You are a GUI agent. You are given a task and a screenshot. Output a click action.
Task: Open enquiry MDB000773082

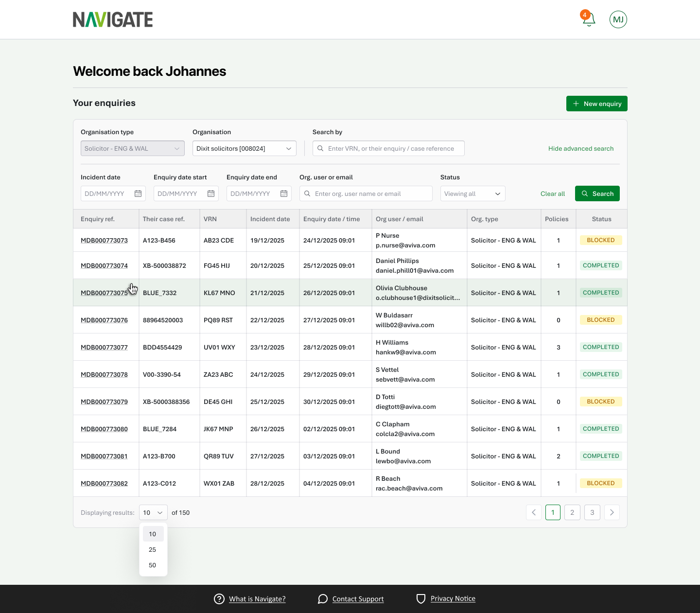pyautogui.click(x=104, y=483)
